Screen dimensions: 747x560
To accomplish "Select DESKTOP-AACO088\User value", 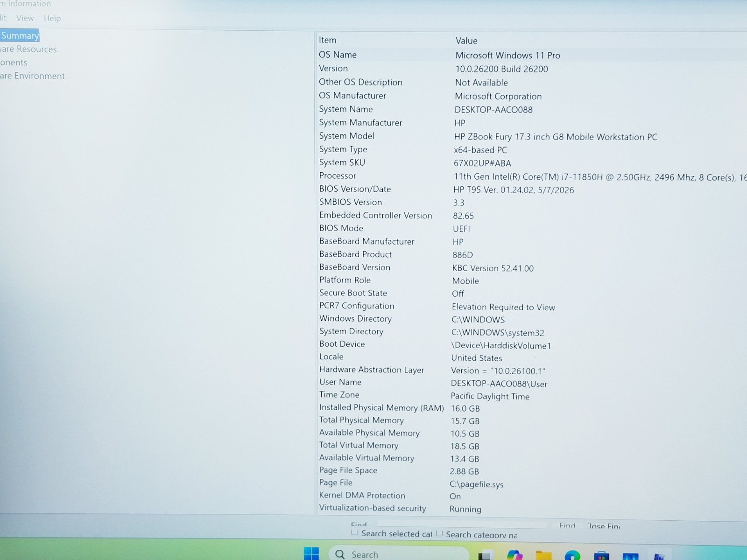I will coord(499,384).
